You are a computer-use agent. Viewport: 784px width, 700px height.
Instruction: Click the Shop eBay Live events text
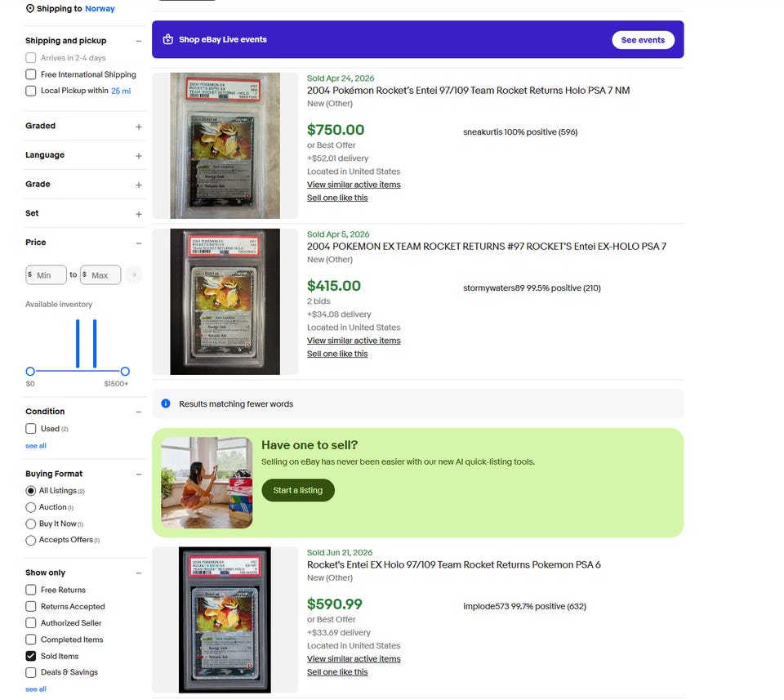(223, 39)
